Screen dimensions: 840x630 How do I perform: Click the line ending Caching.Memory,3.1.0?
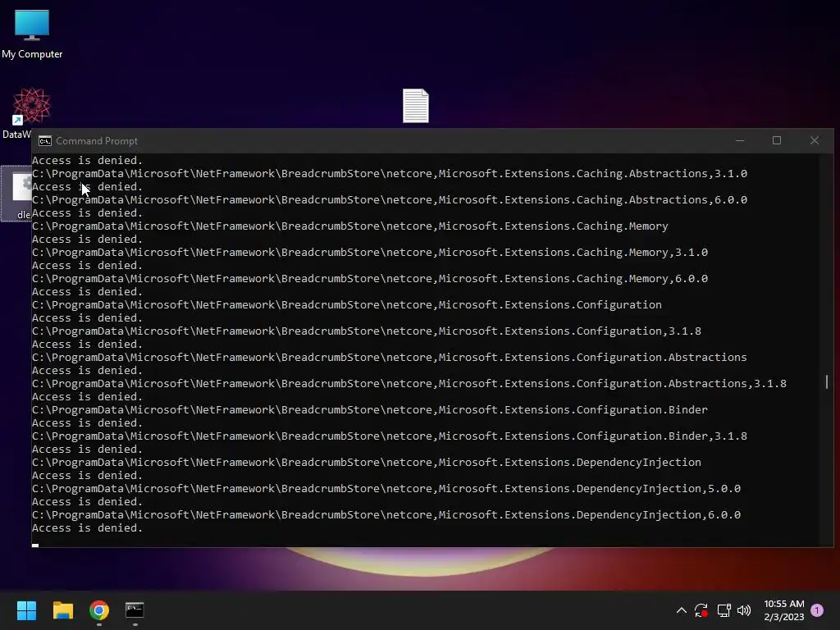370,253
